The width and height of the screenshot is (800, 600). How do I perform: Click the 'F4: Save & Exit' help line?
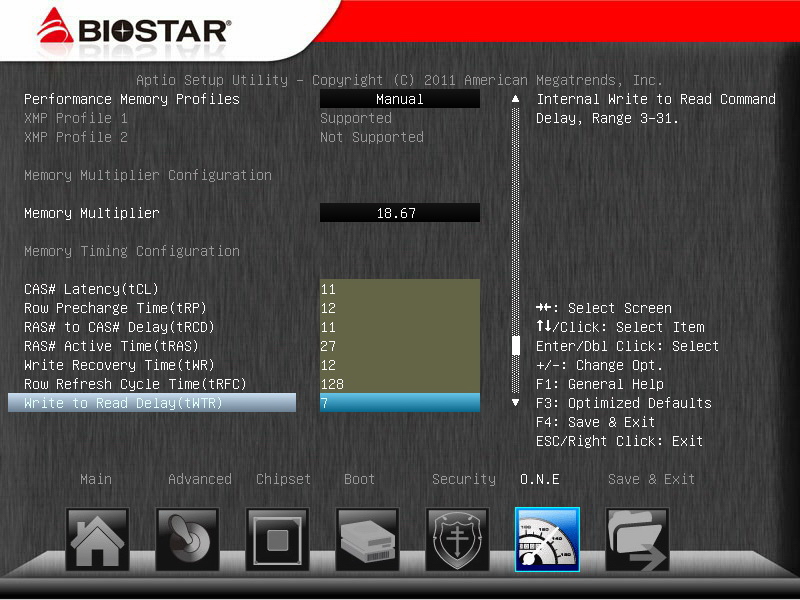595,422
